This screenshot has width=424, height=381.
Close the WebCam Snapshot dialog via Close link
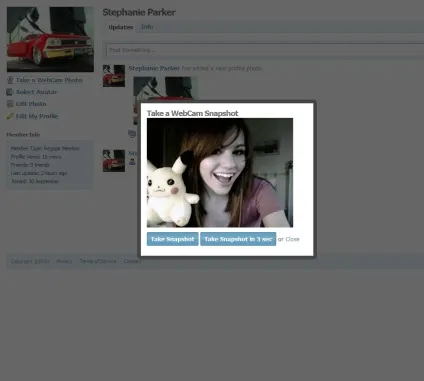pyautogui.click(x=292, y=239)
